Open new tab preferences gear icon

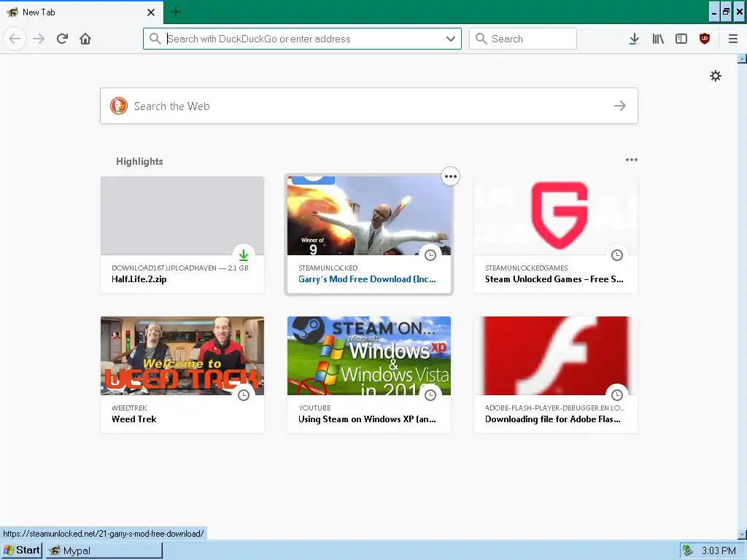pyautogui.click(x=716, y=76)
